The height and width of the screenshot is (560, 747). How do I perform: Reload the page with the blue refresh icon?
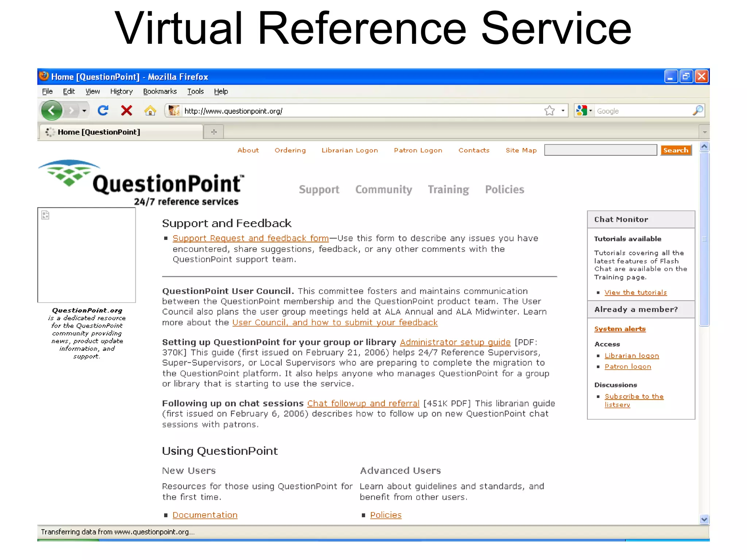tap(103, 110)
